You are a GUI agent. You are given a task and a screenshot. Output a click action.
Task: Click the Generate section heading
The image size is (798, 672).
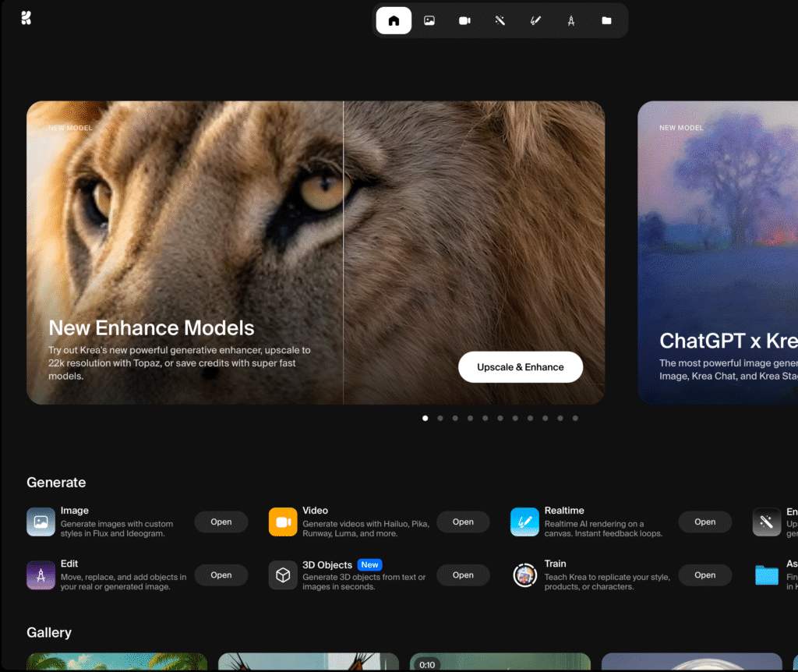click(56, 482)
